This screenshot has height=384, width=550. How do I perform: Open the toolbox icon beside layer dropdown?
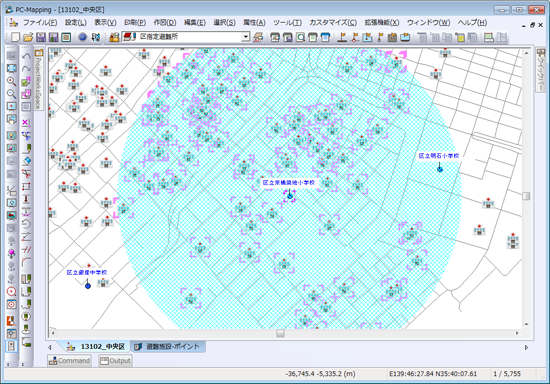point(114,37)
